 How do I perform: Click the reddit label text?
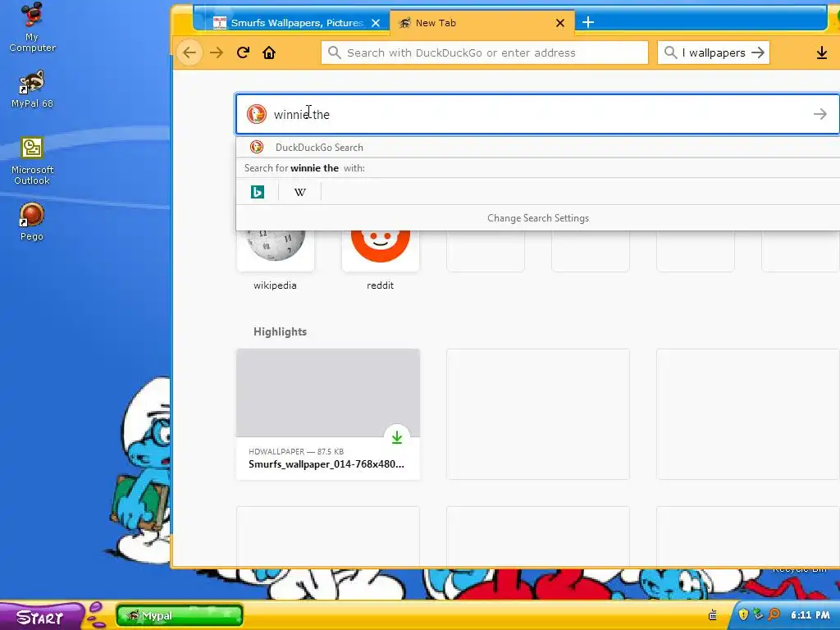381,285
